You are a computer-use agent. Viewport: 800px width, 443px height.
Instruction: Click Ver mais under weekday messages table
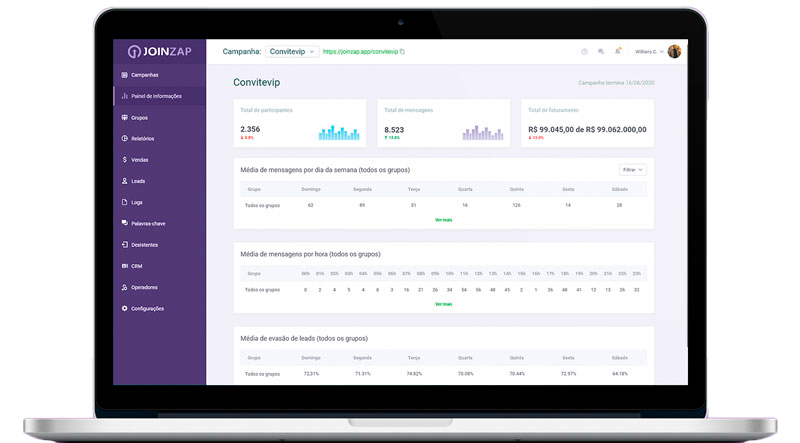pyautogui.click(x=443, y=220)
